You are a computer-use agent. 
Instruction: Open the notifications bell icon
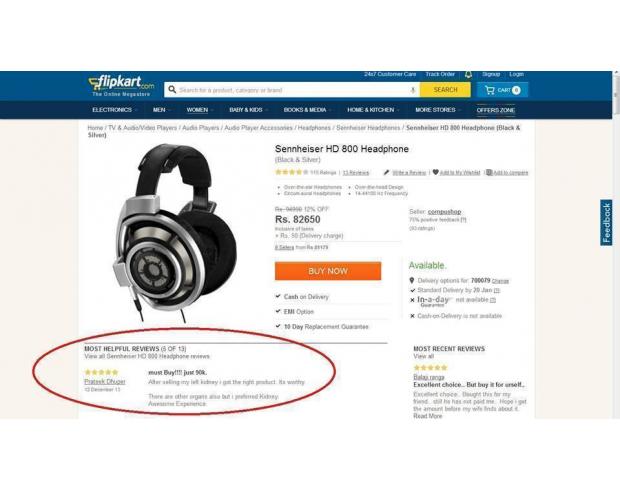coord(468,74)
